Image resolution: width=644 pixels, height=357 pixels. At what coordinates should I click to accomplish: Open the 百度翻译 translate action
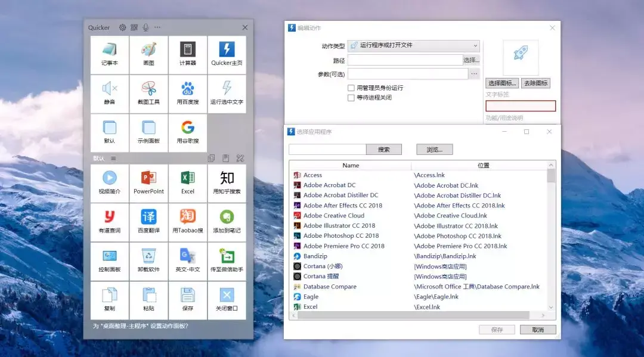tap(148, 222)
